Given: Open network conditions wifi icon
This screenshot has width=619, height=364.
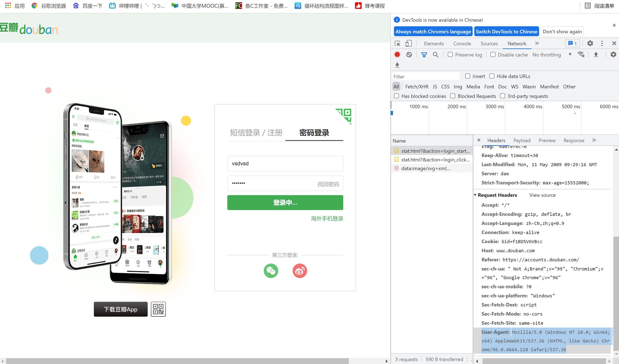Looking at the screenshot, I should pos(581,54).
